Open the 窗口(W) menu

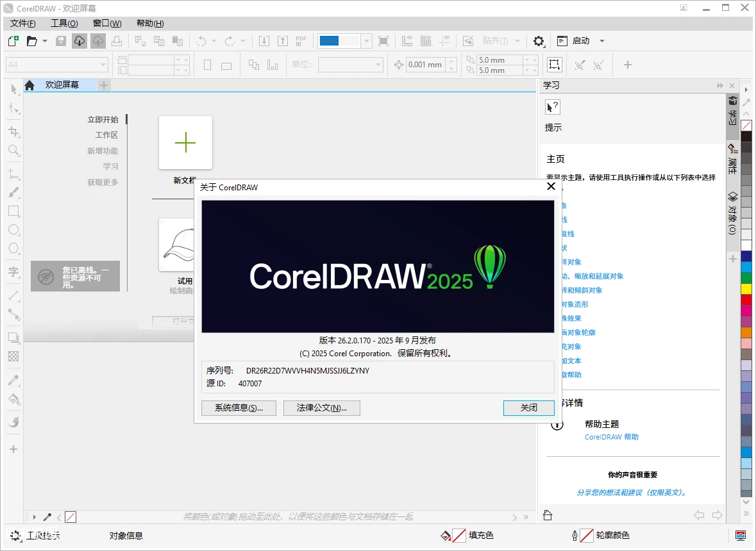[107, 23]
